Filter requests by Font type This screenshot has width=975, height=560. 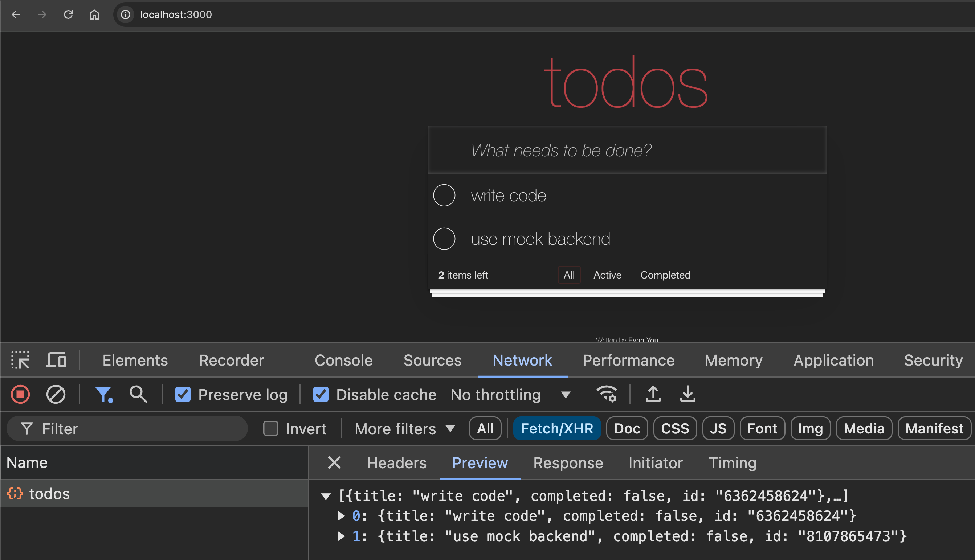tap(762, 428)
